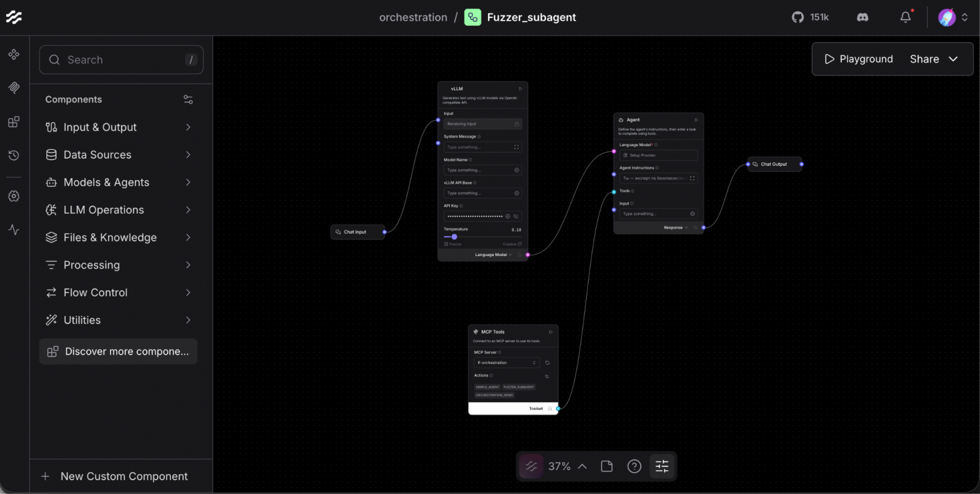Go to the orchestration folder breadcrumb
This screenshot has width=980, height=494.
(413, 18)
